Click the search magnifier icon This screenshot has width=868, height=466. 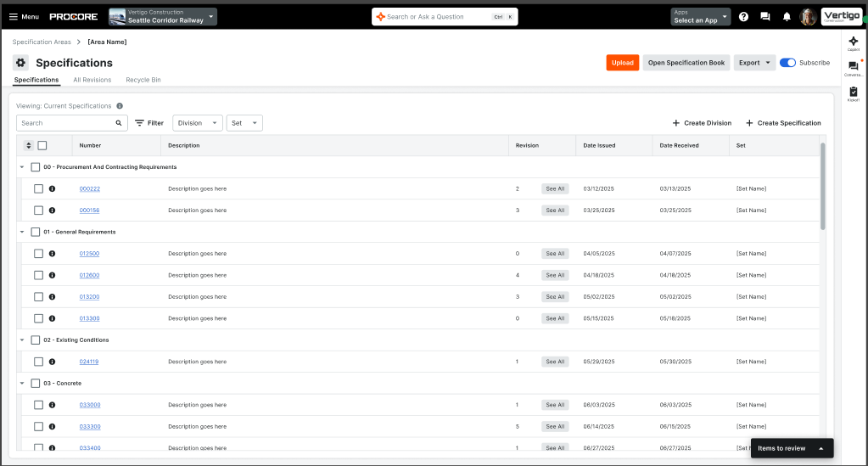tap(119, 123)
